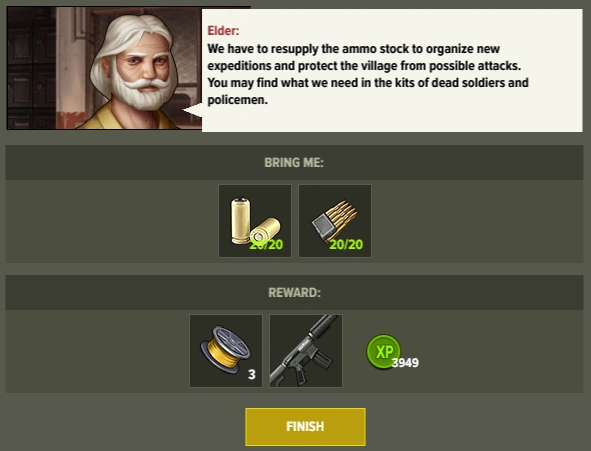Click the FINISH button
Image resolution: width=591 pixels, height=451 pixels.
pyautogui.click(x=305, y=427)
